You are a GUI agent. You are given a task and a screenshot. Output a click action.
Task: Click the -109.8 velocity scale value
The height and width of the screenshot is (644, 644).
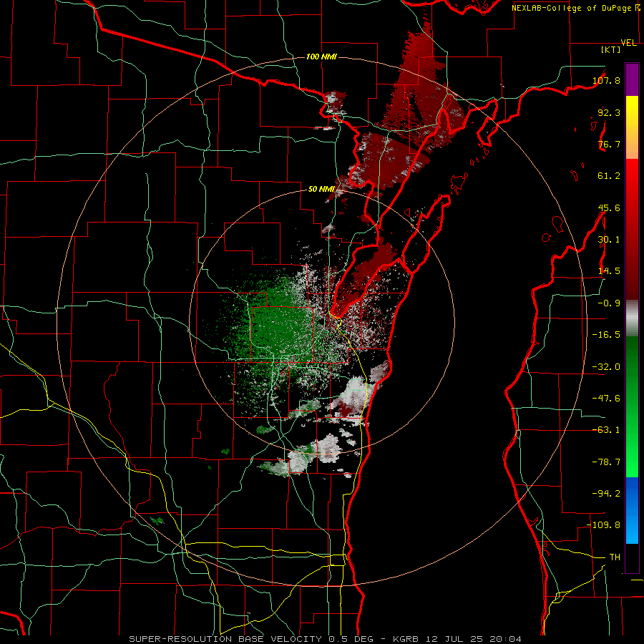tap(604, 525)
